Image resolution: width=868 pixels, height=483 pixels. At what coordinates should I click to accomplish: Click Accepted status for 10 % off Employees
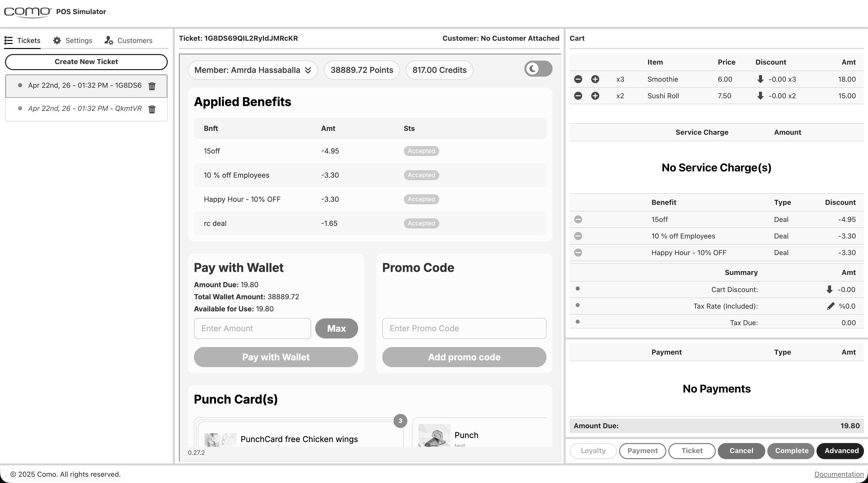(x=421, y=175)
